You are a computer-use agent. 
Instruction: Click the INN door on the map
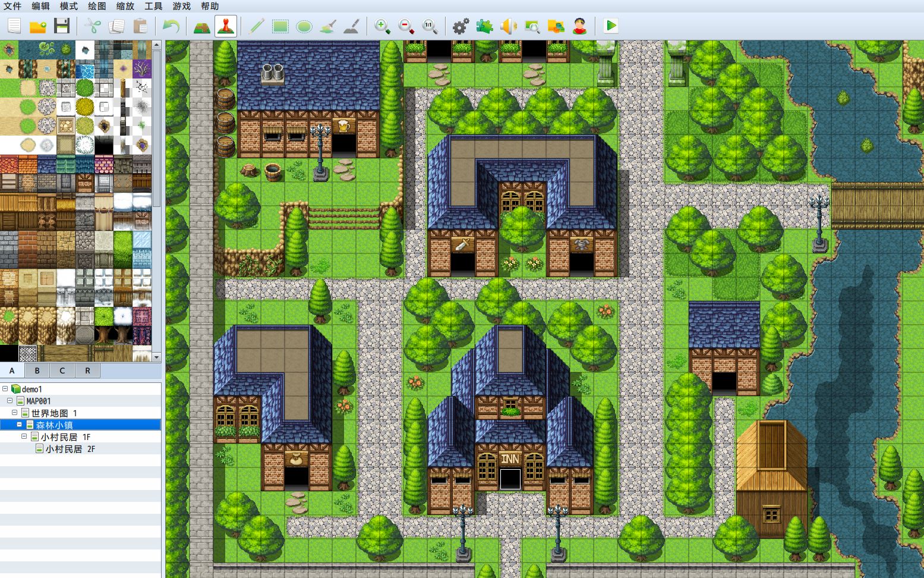click(510, 478)
